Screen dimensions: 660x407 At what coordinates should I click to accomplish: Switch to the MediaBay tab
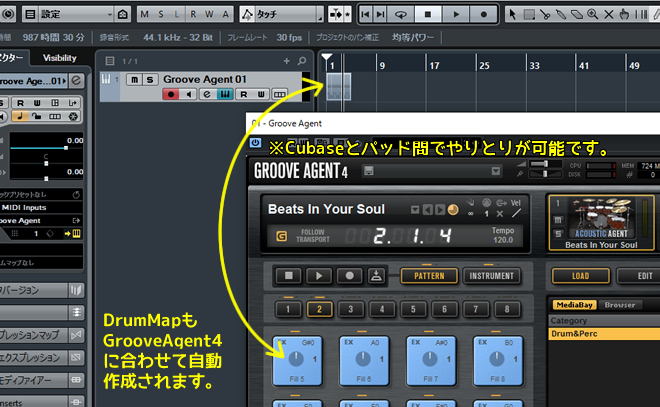coord(575,305)
